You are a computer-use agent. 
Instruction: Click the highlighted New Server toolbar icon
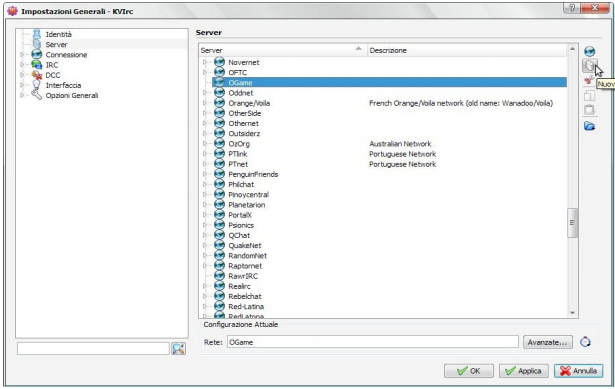pos(589,66)
